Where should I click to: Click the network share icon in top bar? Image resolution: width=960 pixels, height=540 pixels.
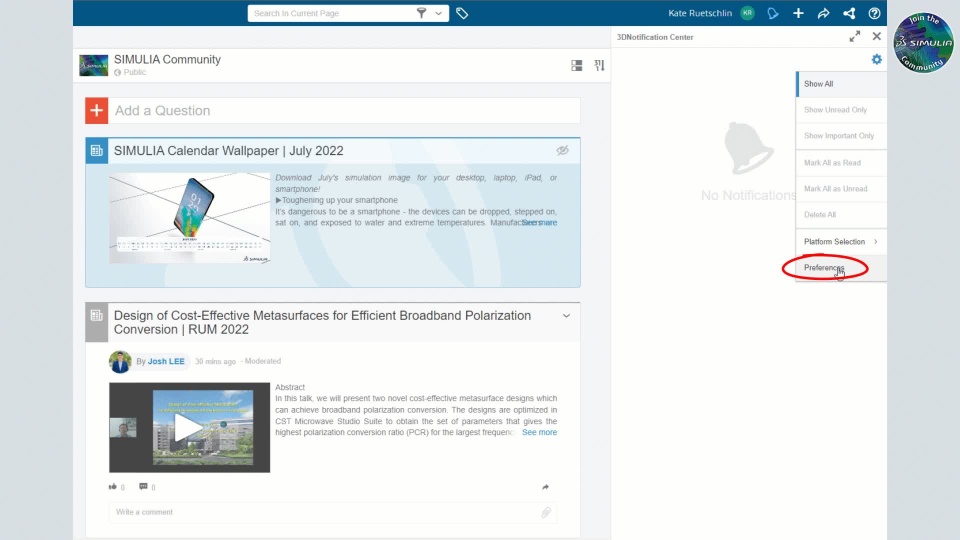pyautogui.click(x=849, y=13)
